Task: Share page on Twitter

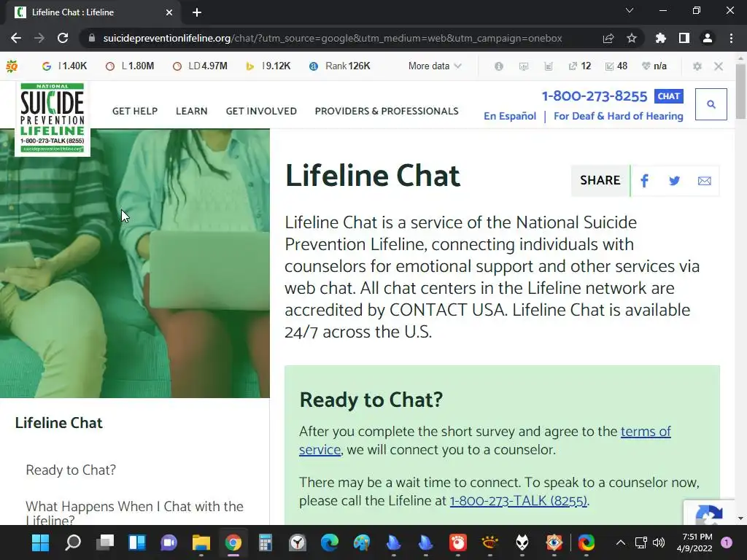Action: click(x=674, y=181)
